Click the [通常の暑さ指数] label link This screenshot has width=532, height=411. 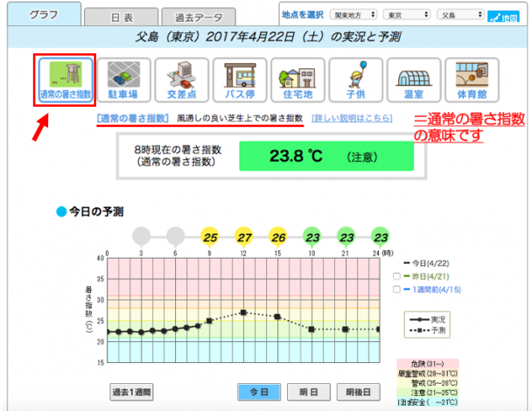tap(132, 118)
